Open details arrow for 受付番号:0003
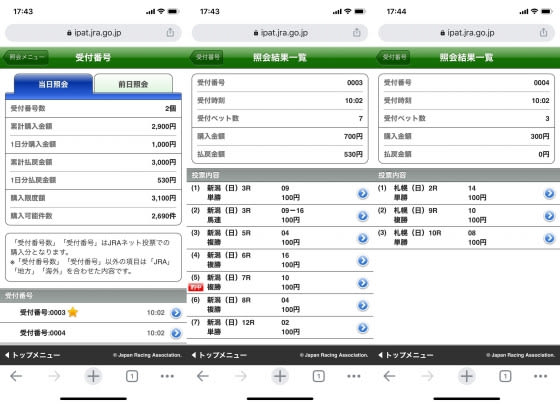Screen dimensions: 560x404 click(176, 313)
